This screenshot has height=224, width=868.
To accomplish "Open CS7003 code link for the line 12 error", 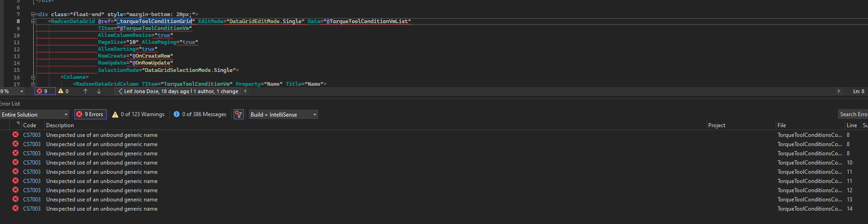I will click(x=32, y=190).
